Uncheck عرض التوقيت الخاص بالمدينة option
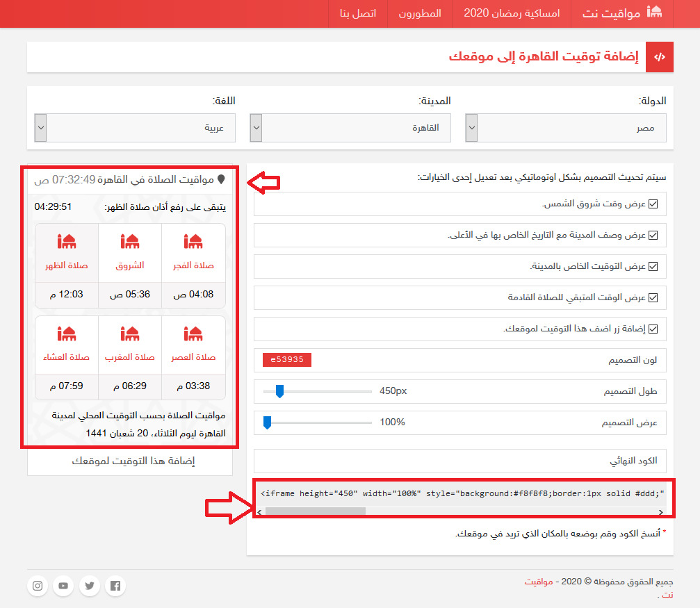The height and width of the screenshot is (608, 700). (x=653, y=266)
